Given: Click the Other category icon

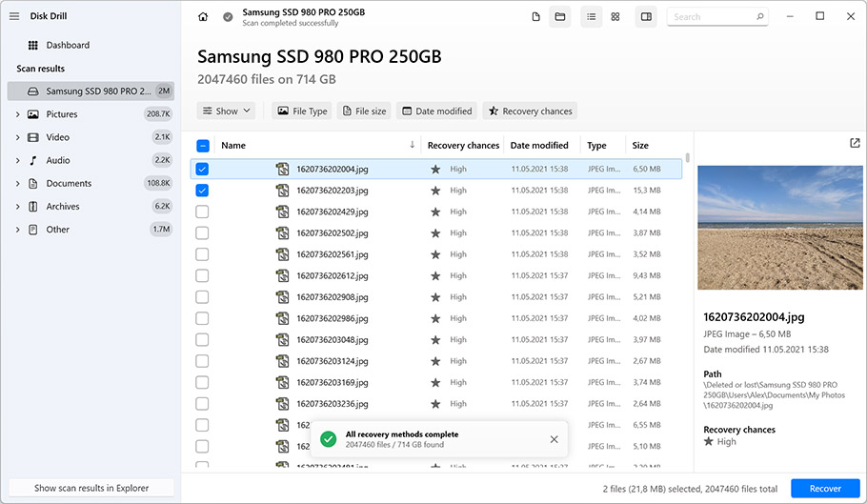Looking at the screenshot, I should tap(33, 230).
